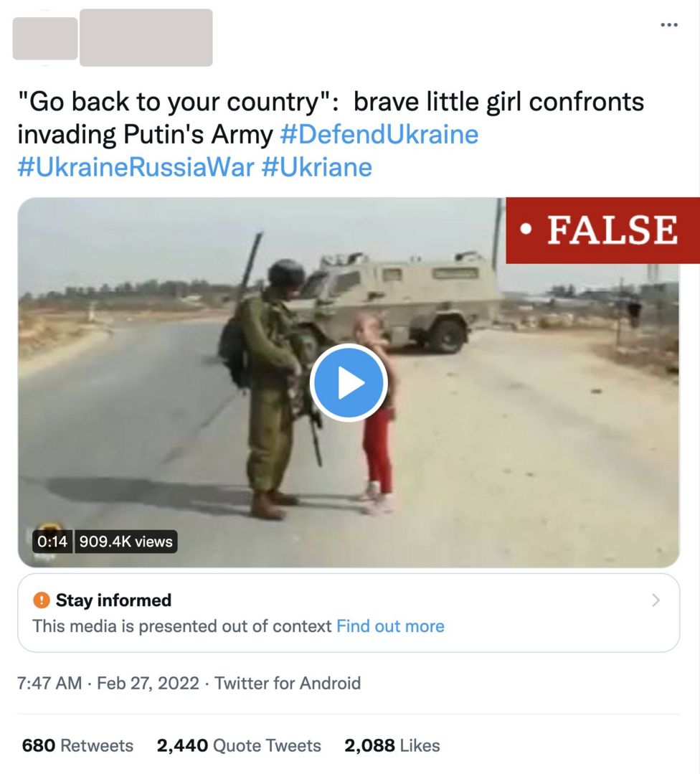View the 680 Retweets list

pyautogui.click(x=77, y=745)
